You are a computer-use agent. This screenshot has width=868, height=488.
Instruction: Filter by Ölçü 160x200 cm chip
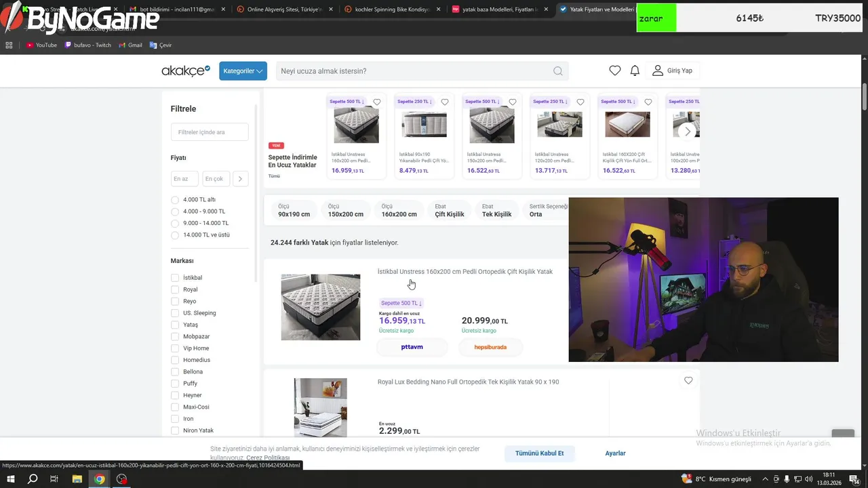[399, 210]
